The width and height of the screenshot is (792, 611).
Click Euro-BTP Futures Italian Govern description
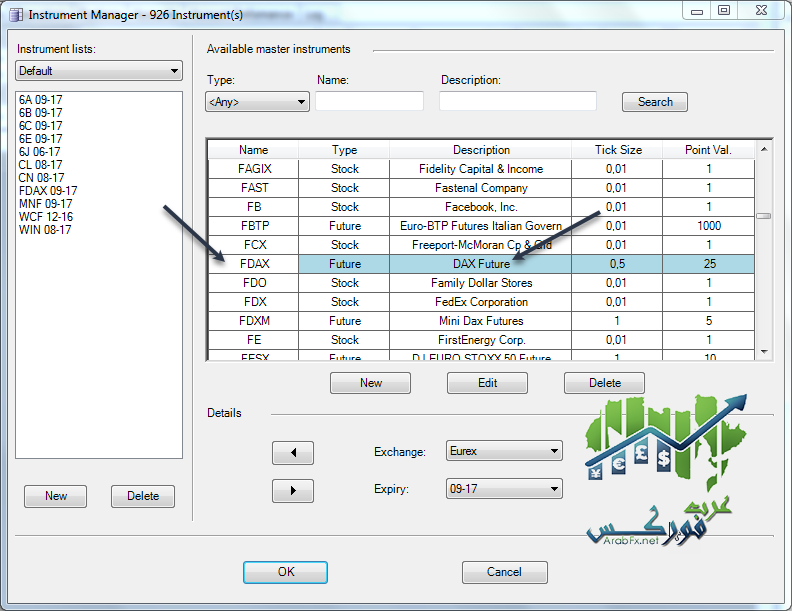click(481, 226)
